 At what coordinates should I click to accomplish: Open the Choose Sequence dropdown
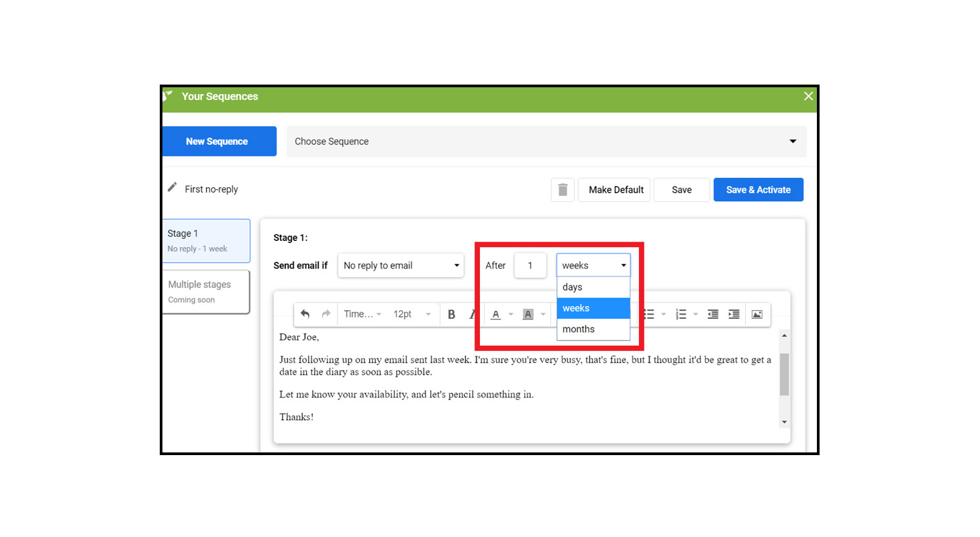[x=546, y=142]
